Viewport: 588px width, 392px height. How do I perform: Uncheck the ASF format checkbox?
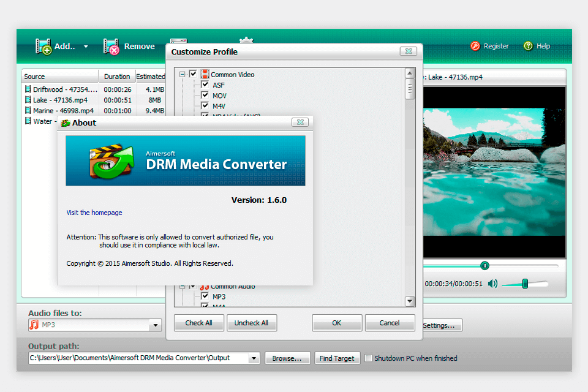coord(205,85)
